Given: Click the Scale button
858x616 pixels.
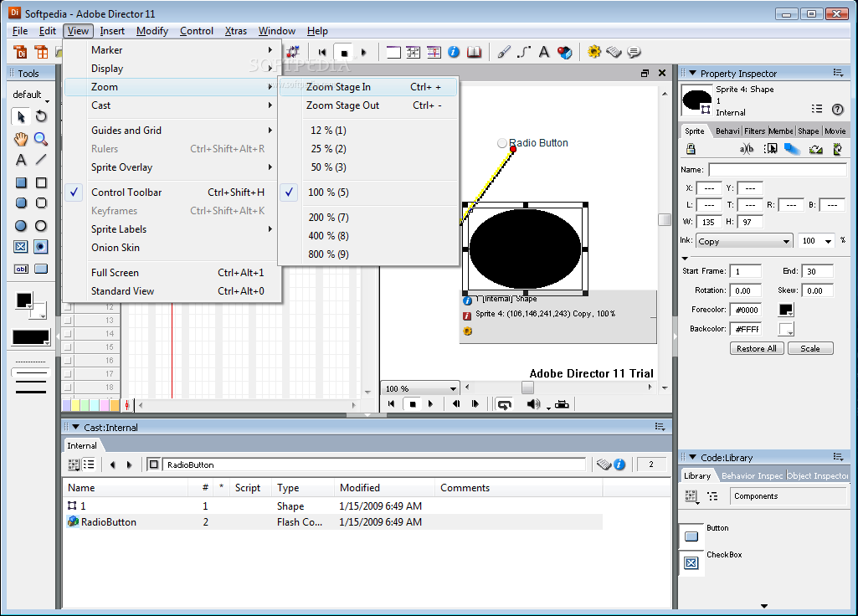Looking at the screenshot, I should [809, 348].
